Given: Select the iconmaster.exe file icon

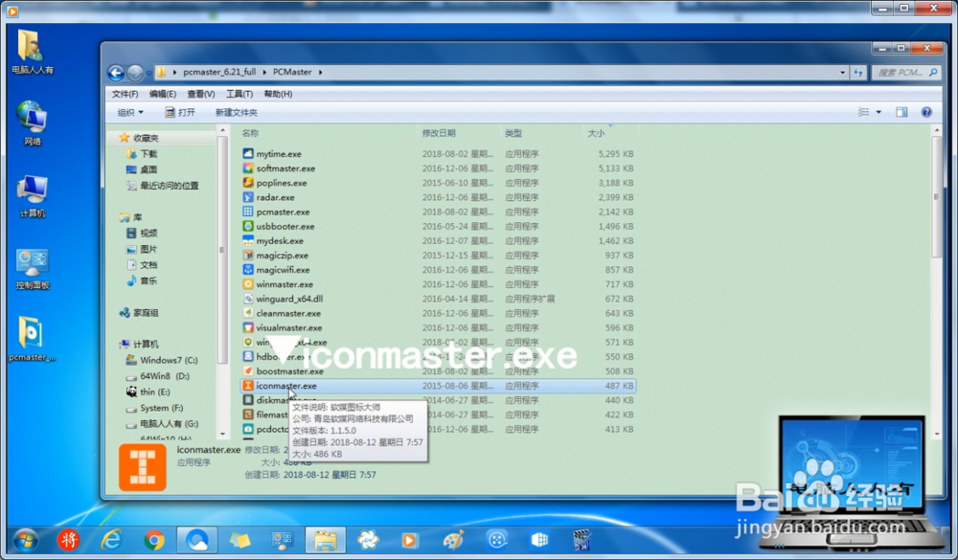Looking at the screenshot, I should point(247,386).
